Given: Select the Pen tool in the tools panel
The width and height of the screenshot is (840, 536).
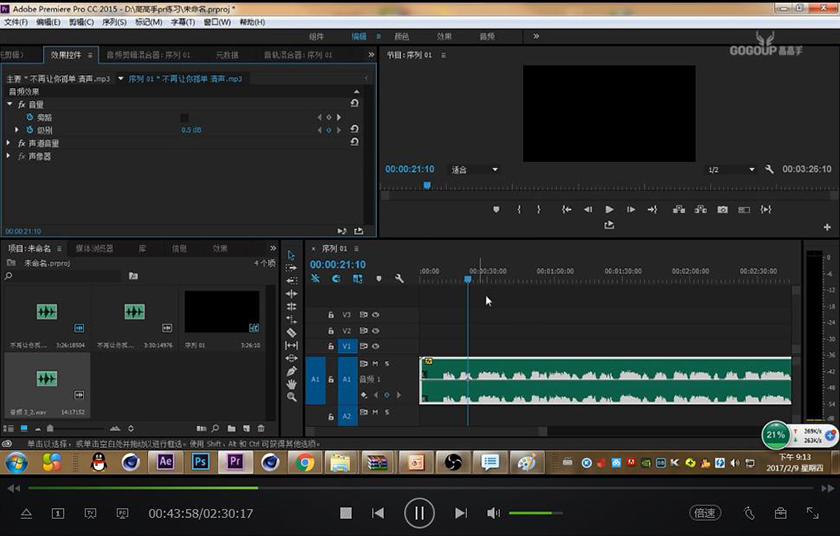Looking at the screenshot, I should click(x=292, y=371).
